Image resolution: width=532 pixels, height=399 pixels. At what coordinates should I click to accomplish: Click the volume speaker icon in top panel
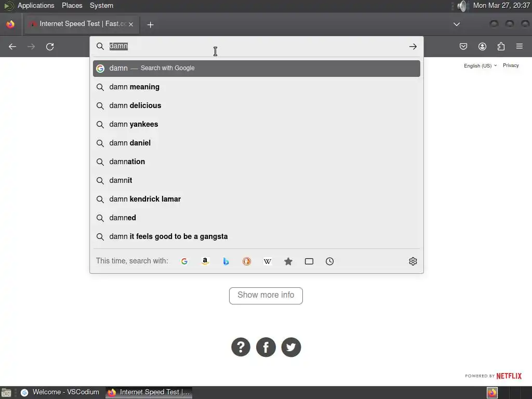click(x=462, y=6)
